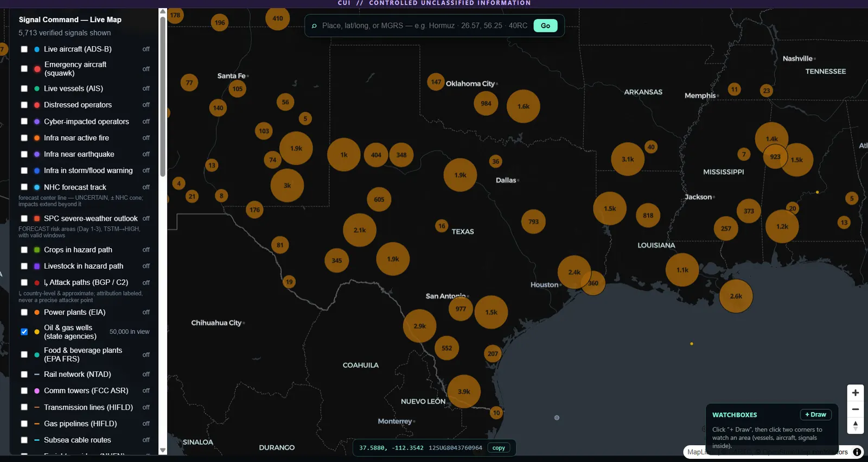Select the 984 cluster near Oklahoma City

click(486, 104)
